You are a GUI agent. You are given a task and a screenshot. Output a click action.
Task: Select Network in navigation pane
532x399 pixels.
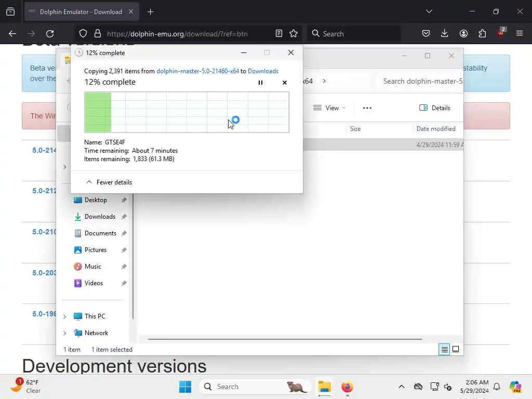(x=96, y=333)
